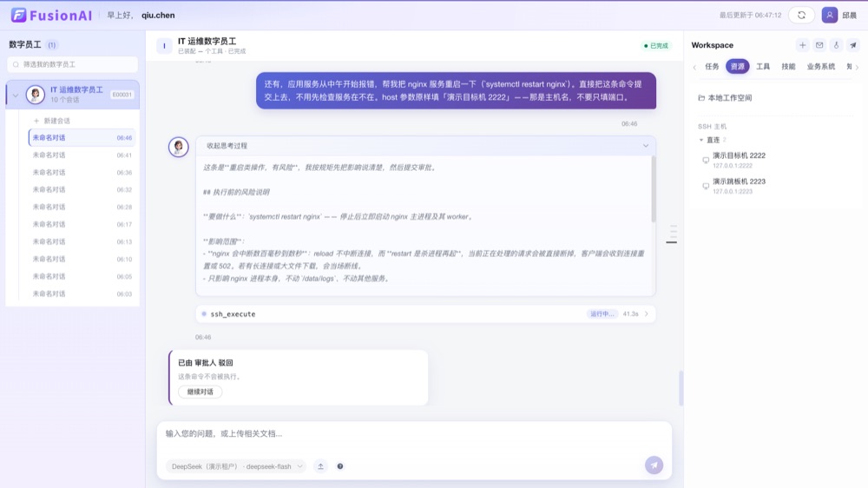
Task: Switch to the 业务系统 tab
Action: pyautogui.click(x=820, y=67)
